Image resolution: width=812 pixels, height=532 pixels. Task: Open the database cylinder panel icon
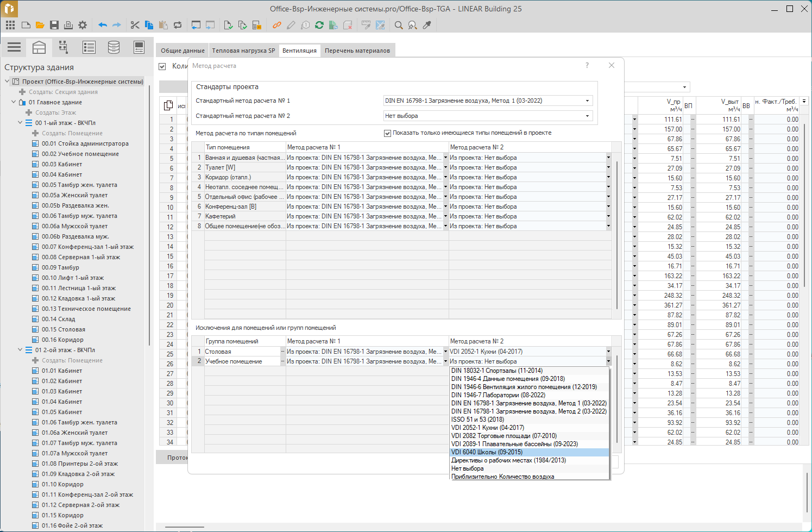pyautogui.click(x=114, y=47)
